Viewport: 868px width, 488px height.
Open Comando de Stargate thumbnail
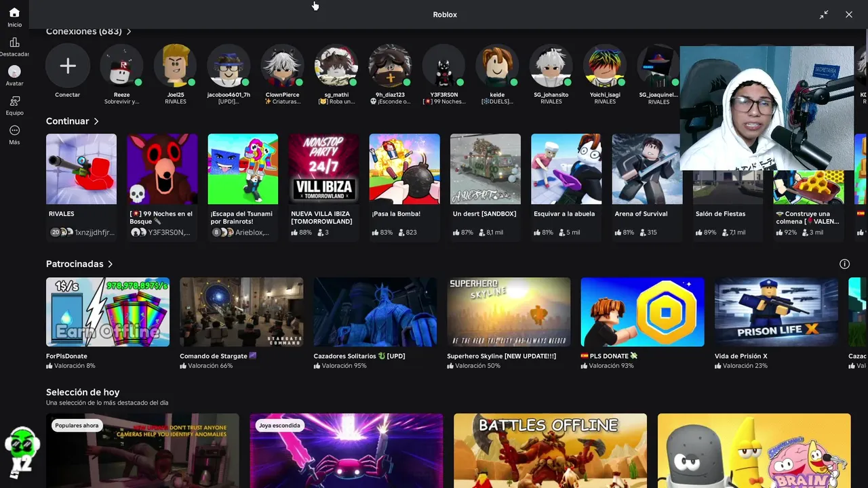click(x=241, y=312)
